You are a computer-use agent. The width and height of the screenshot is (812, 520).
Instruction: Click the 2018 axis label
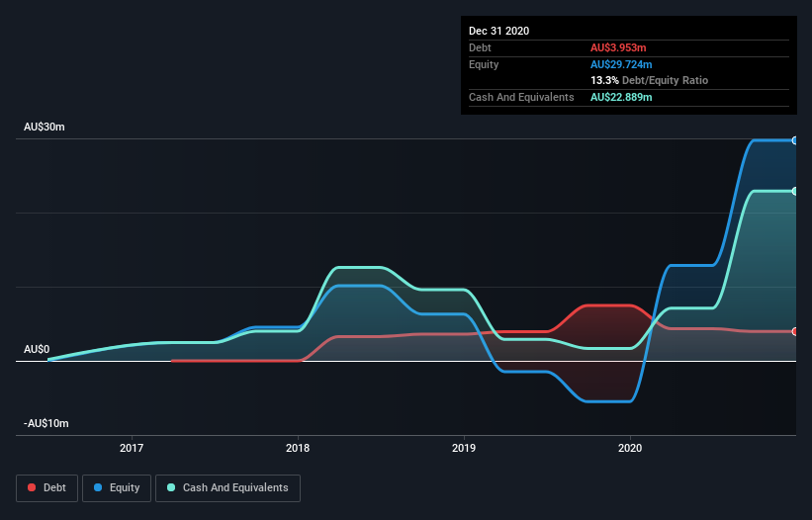pos(298,448)
